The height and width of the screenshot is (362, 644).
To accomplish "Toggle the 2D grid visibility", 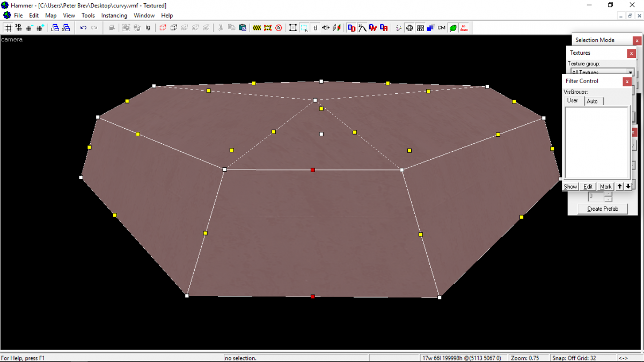I will click(x=8, y=28).
